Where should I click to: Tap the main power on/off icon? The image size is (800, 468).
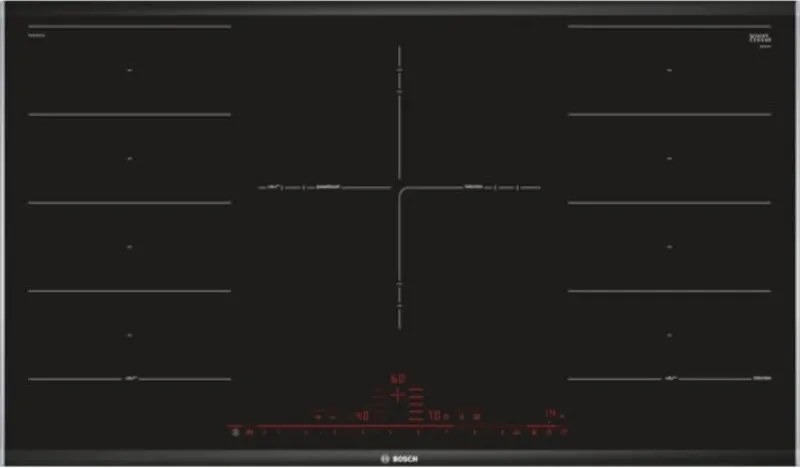[235, 432]
